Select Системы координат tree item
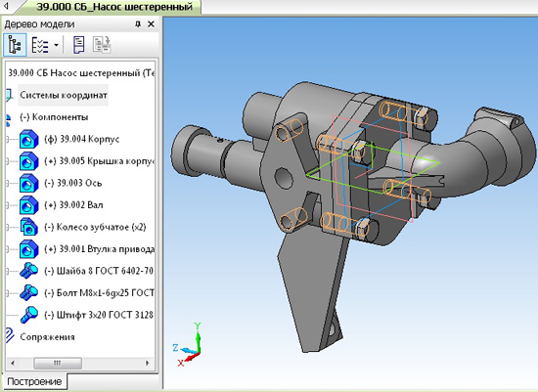538x392 pixels. (64, 95)
